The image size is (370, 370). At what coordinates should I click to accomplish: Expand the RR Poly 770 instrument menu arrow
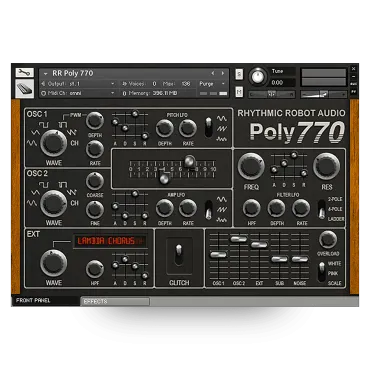pyautogui.click(x=46, y=73)
